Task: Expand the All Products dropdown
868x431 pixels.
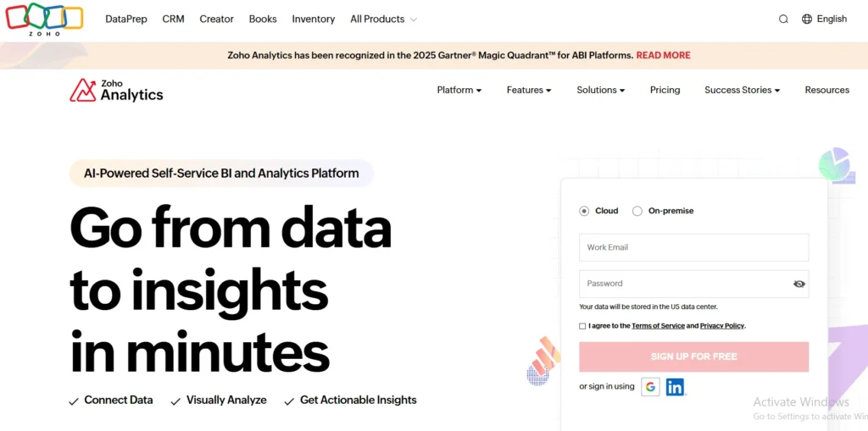Action: point(383,19)
